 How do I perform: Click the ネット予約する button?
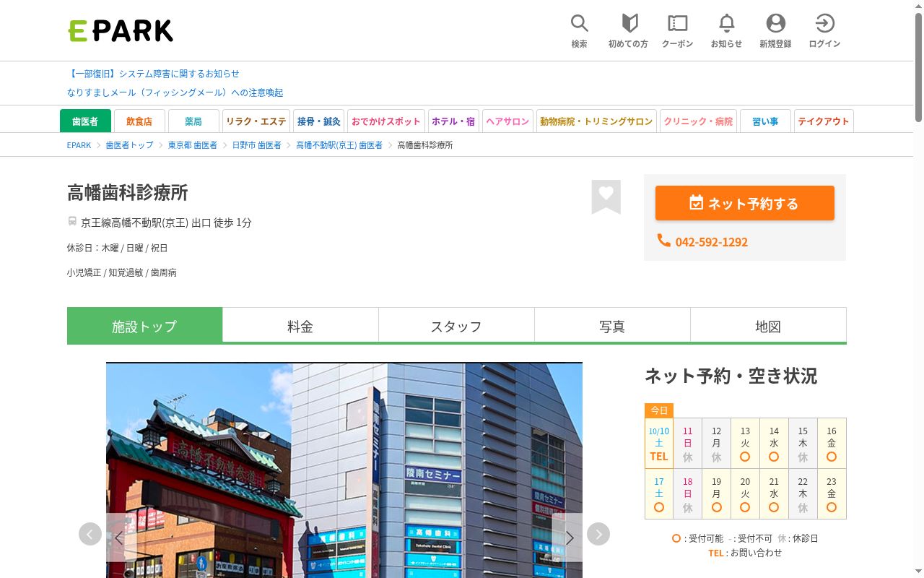745,203
